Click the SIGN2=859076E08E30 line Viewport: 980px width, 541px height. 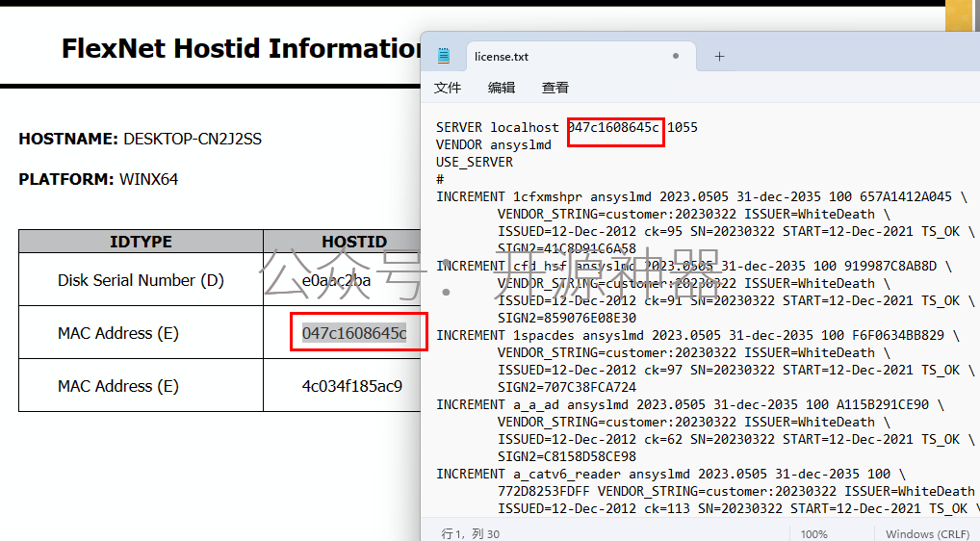click(x=567, y=318)
